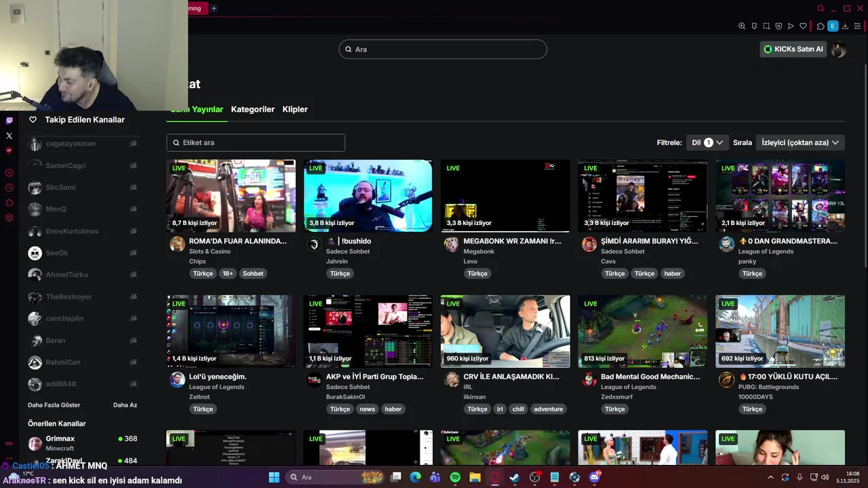This screenshot has height=488, width=868.
Task: Click the offline icon next to canchaplin
Action: (134, 319)
